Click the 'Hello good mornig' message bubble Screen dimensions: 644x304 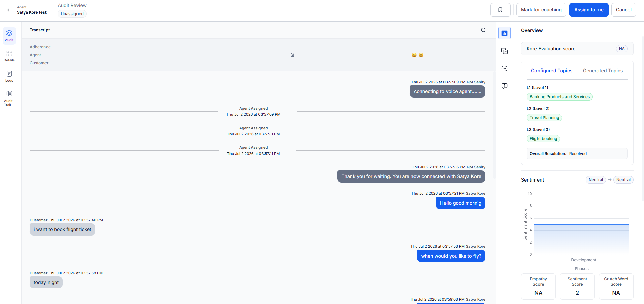click(x=461, y=203)
